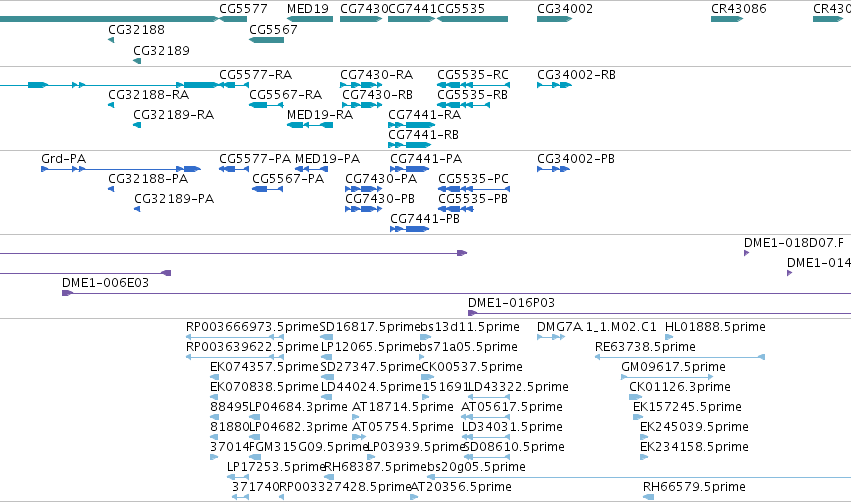Open the GM09617.5prime EST label
This screenshot has height=502, width=851.
click(x=673, y=367)
